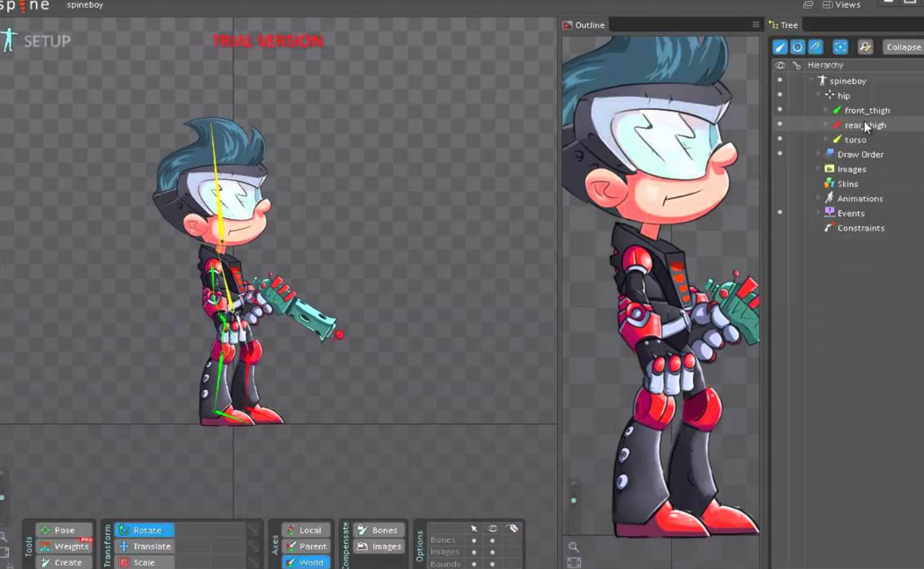Screen dimensions: 924x569
Task: Select the Pose tool
Action: 64,530
